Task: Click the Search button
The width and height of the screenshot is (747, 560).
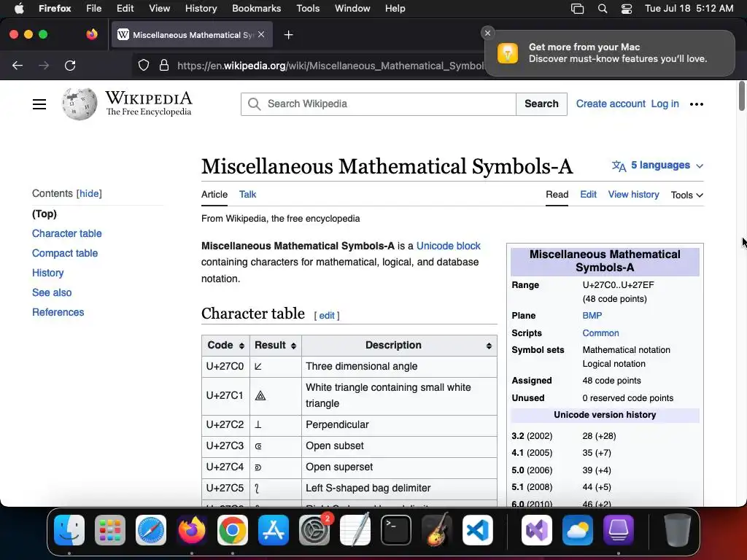Action: point(541,104)
